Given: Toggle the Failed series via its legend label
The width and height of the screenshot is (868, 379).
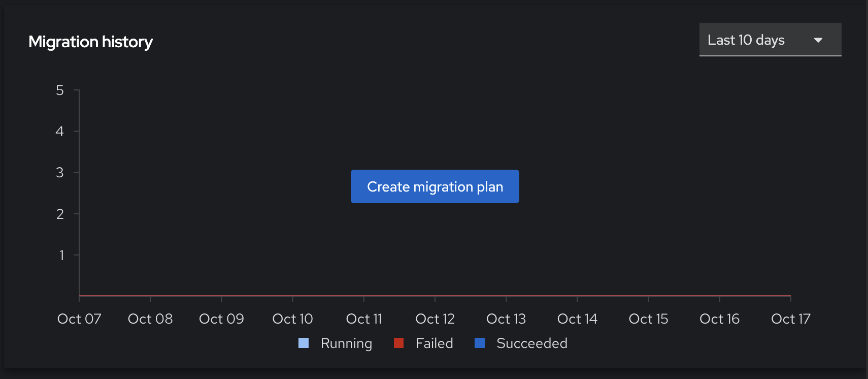Looking at the screenshot, I should tap(434, 343).
